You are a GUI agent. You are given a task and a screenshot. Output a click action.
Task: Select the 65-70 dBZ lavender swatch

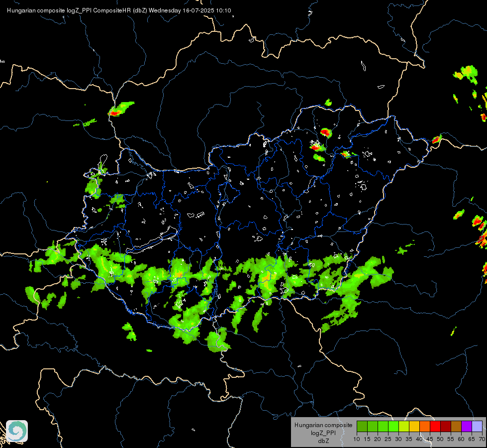point(477,426)
